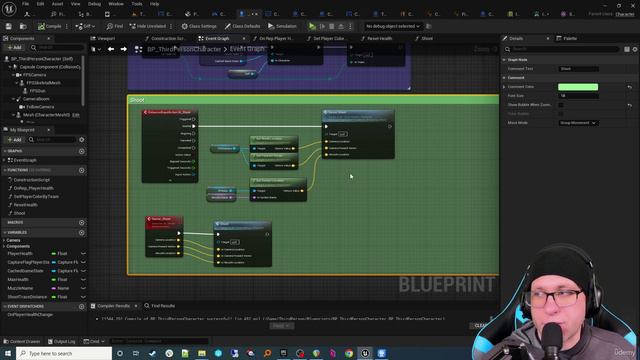
Task: Open the Help menu
Action: (x=154, y=4)
